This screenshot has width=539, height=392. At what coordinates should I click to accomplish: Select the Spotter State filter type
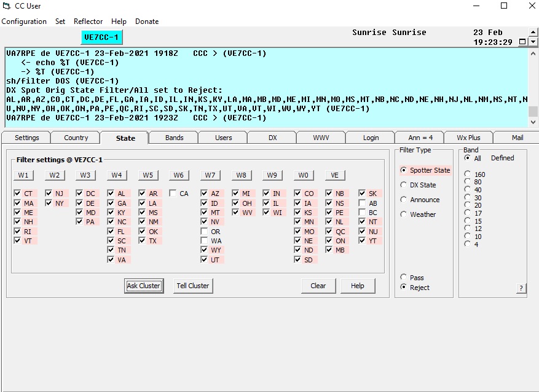(x=404, y=170)
